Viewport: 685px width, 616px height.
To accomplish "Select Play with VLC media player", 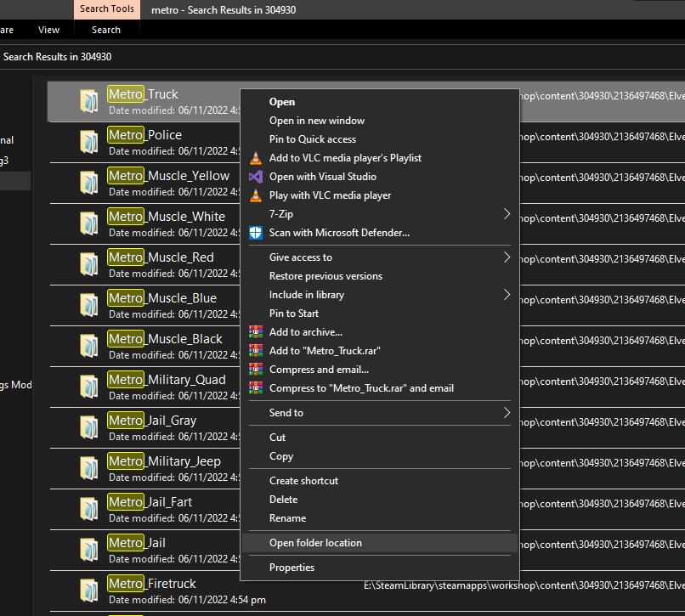I will [x=330, y=195].
